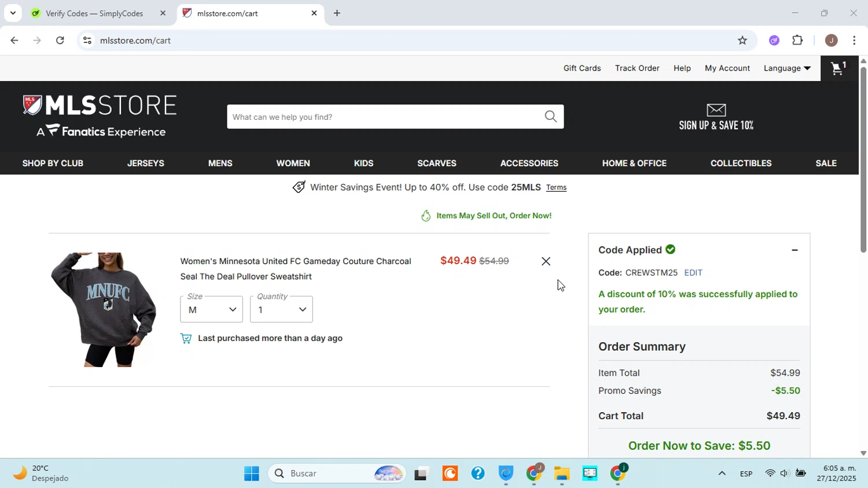
Task: Open the Gift Cards link
Action: click(582, 68)
